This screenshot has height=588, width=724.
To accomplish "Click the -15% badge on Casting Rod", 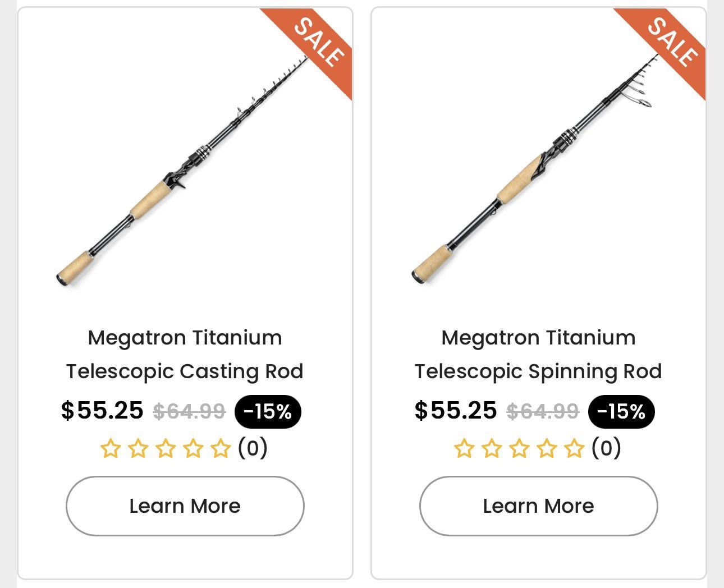I will point(268,412).
